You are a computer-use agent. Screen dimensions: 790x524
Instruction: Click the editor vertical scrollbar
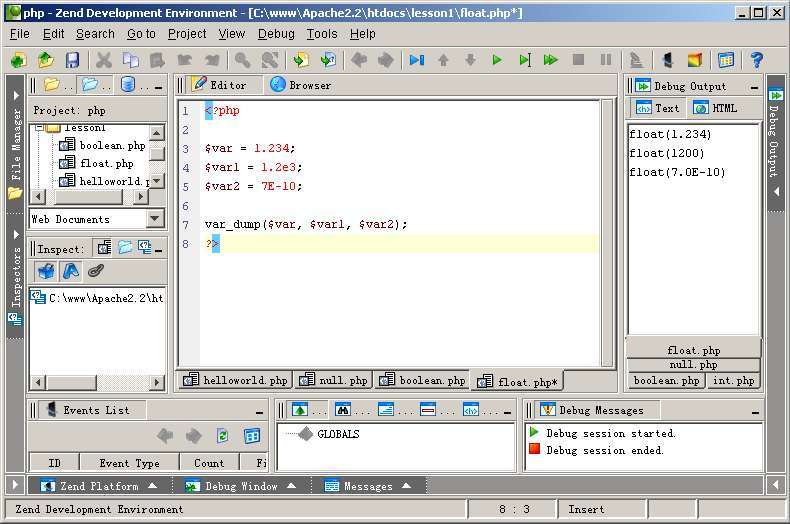point(607,233)
